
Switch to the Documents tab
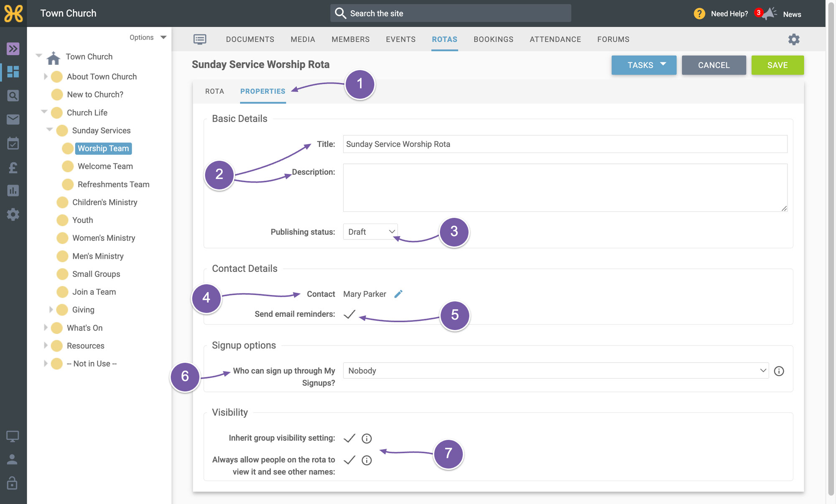coord(250,39)
